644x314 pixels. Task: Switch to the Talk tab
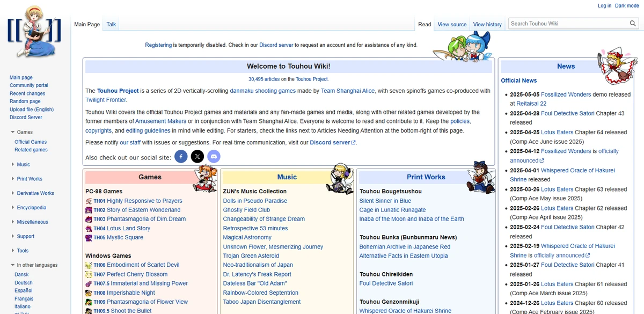click(111, 24)
